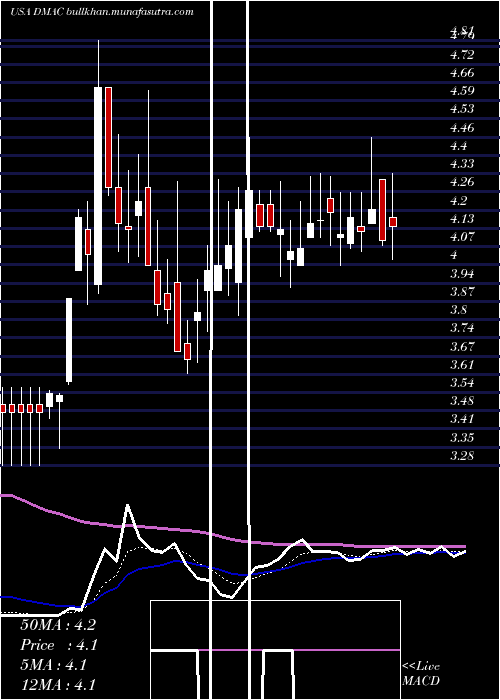
Task: Click the 3.8 price axis label
Action: click(459, 309)
